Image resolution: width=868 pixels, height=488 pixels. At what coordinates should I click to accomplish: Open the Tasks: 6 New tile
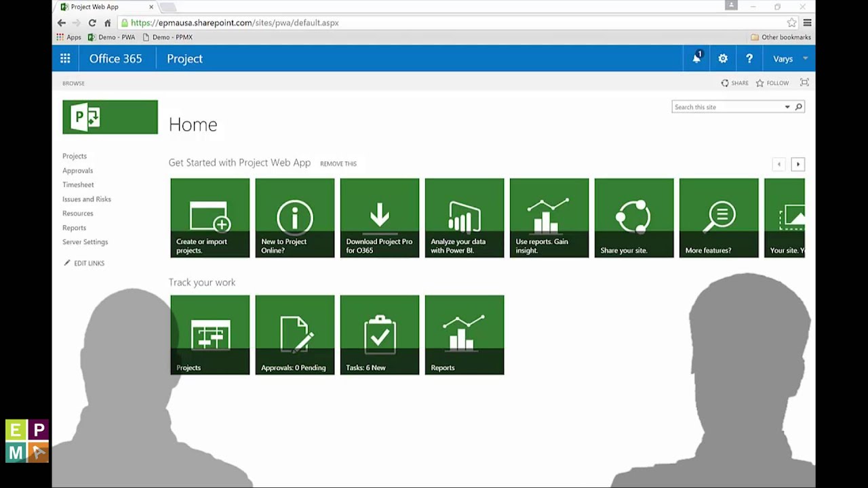pos(380,335)
